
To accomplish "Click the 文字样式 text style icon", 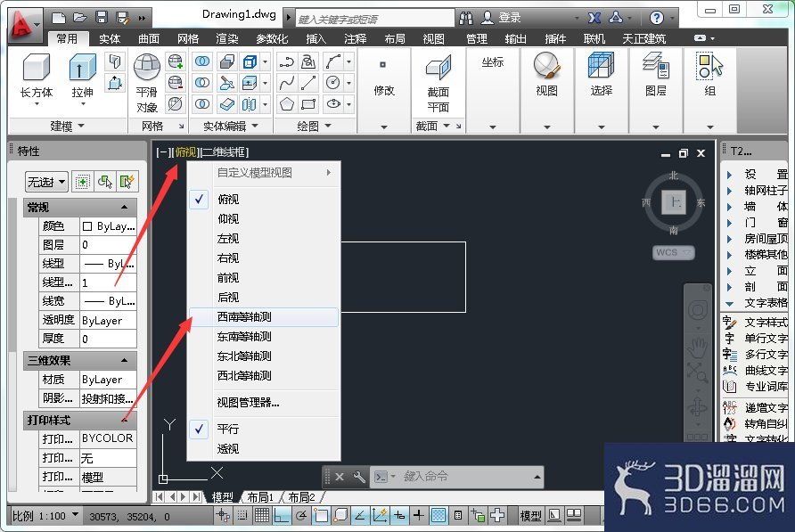I will pyautogui.click(x=729, y=322).
